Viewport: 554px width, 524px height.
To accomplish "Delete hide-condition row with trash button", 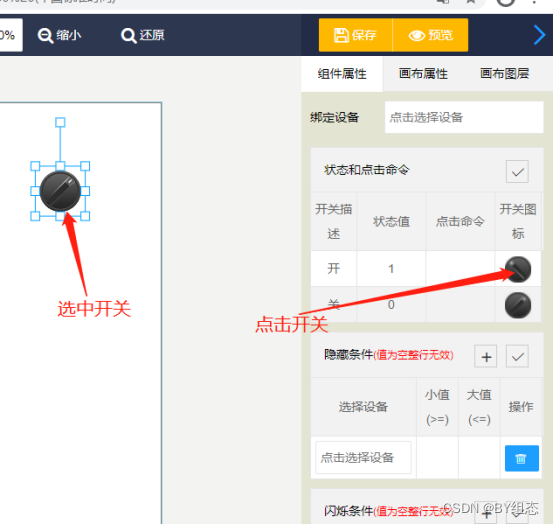I will click(x=521, y=459).
